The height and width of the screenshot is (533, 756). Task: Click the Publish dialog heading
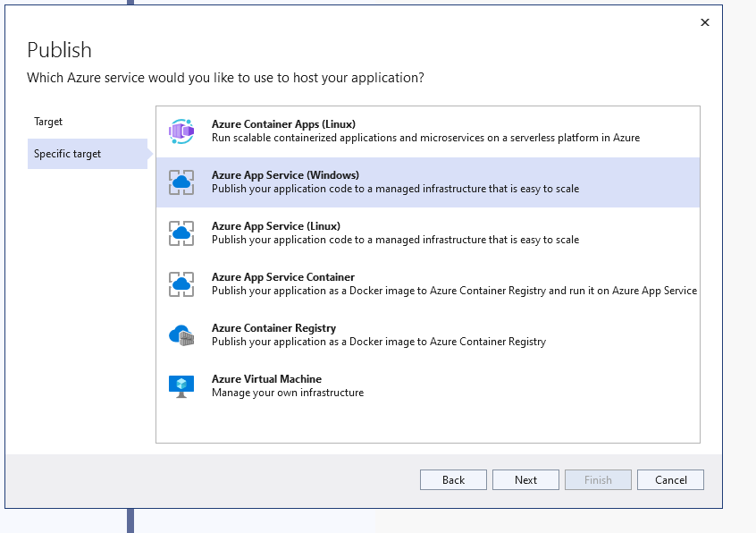pos(59,50)
